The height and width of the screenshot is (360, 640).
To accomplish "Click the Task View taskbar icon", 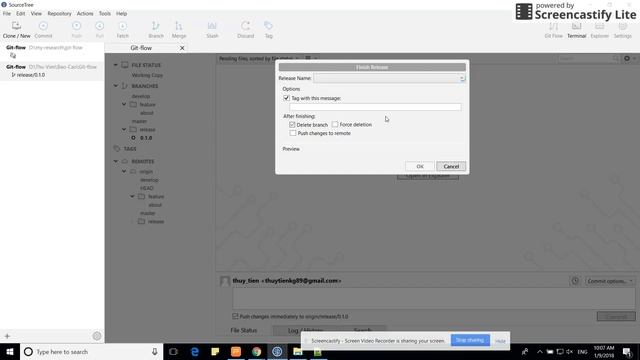I will 173,351.
